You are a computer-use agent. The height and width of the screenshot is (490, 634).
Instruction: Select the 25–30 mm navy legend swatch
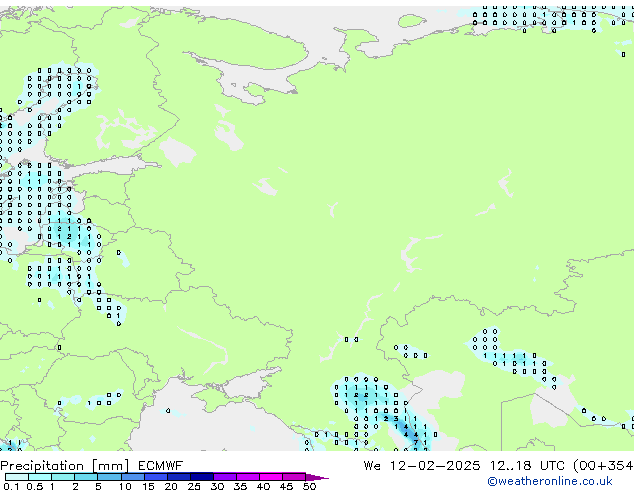(202, 477)
